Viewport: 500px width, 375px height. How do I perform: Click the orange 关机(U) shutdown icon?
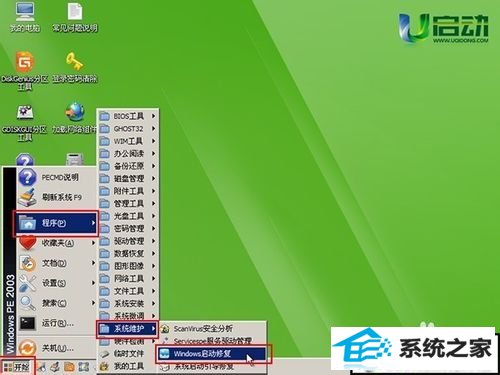(x=27, y=348)
